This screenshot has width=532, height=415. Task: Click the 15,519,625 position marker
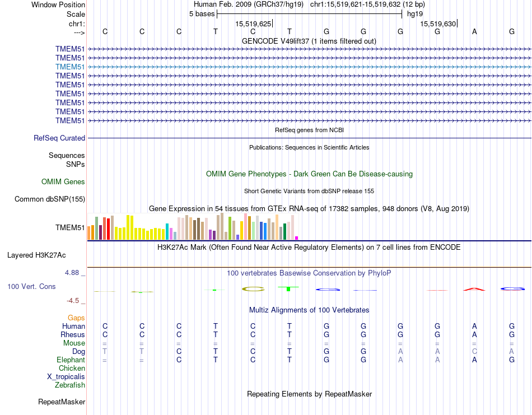pyautogui.click(x=254, y=24)
